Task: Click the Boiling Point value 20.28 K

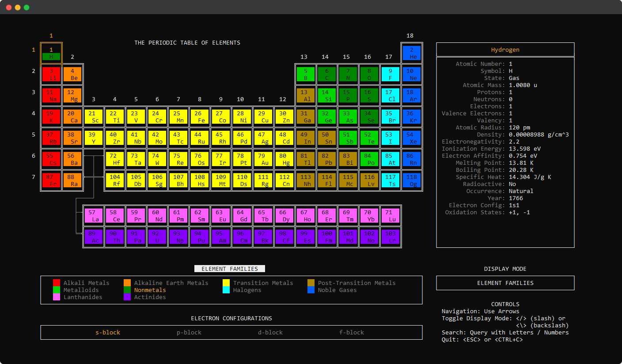Action: 521,170
